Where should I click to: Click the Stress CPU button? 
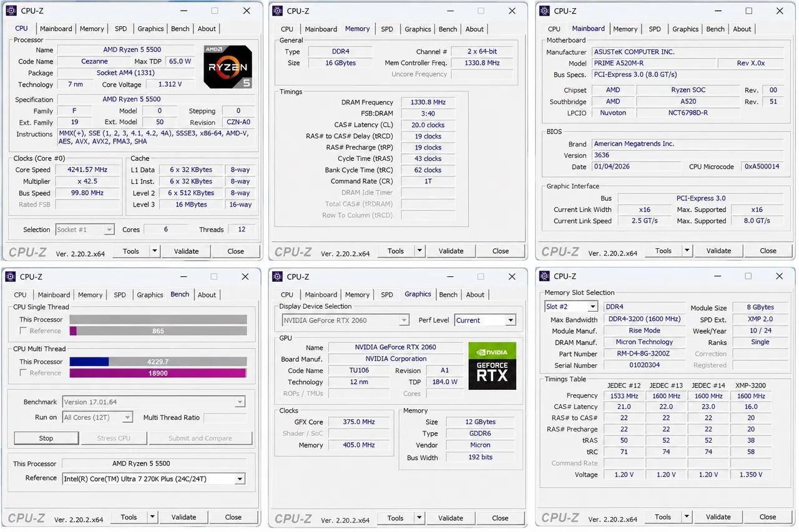114,438
